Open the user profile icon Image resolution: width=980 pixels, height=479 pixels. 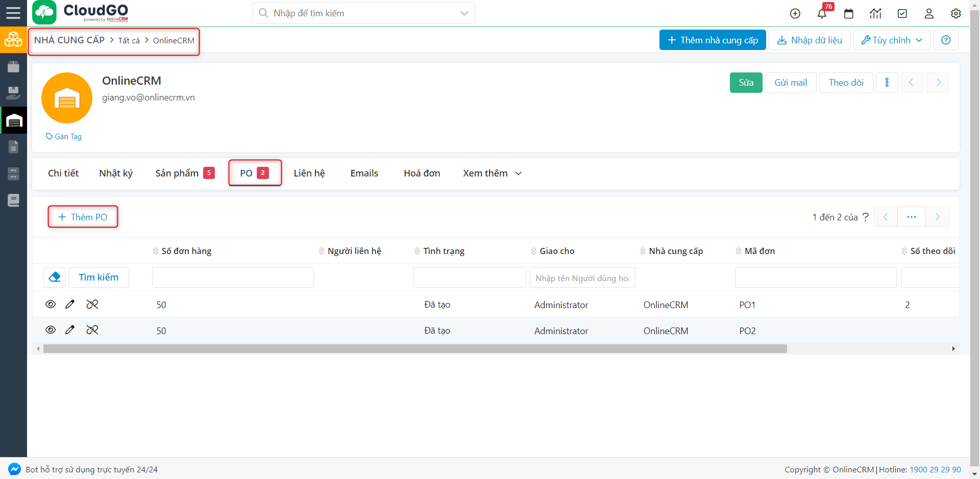(x=928, y=14)
